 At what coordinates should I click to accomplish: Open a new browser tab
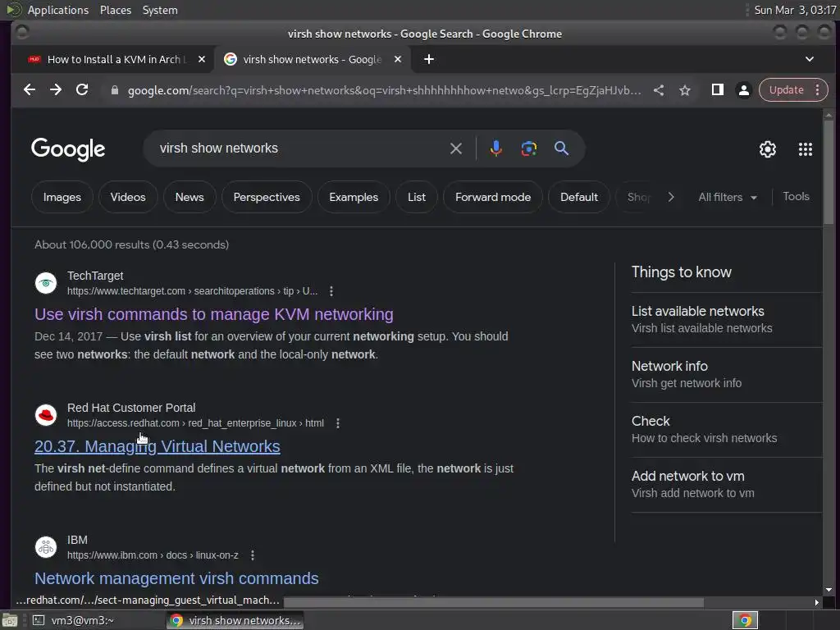click(x=429, y=59)
